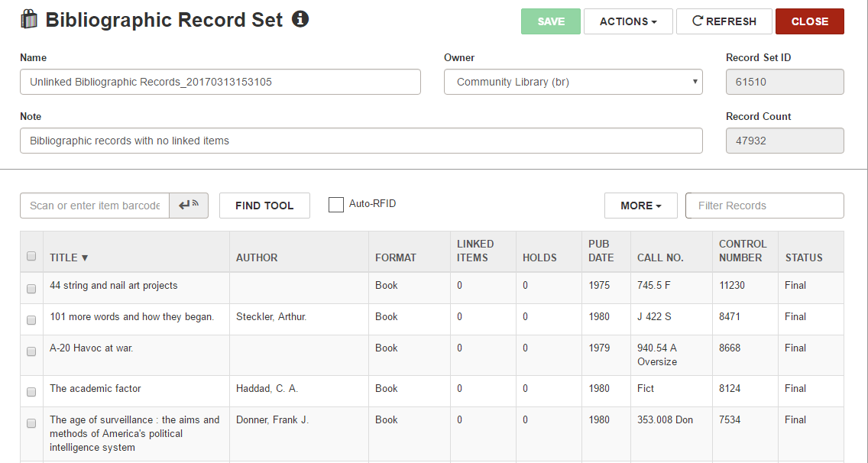This screenshot has width=868, height=463.
Task: Focus the scan item barcode input
Action: pos(95,206)
